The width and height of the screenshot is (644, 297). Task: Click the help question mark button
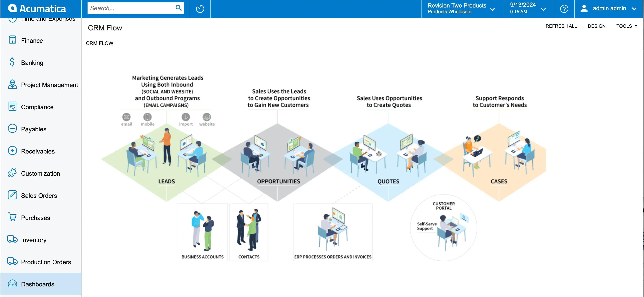(564, 8)
